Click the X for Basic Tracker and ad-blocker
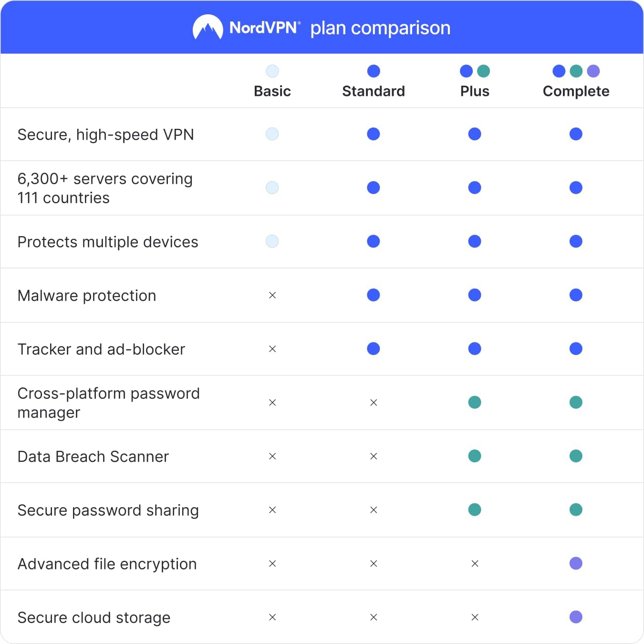 pyautogui.click(x=272, y=349)
